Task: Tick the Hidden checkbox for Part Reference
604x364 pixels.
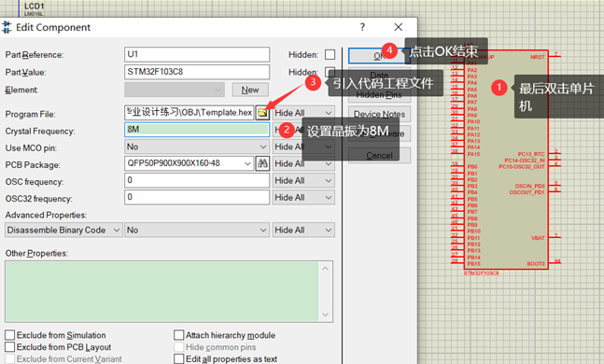Action: [x=330, y=55]
